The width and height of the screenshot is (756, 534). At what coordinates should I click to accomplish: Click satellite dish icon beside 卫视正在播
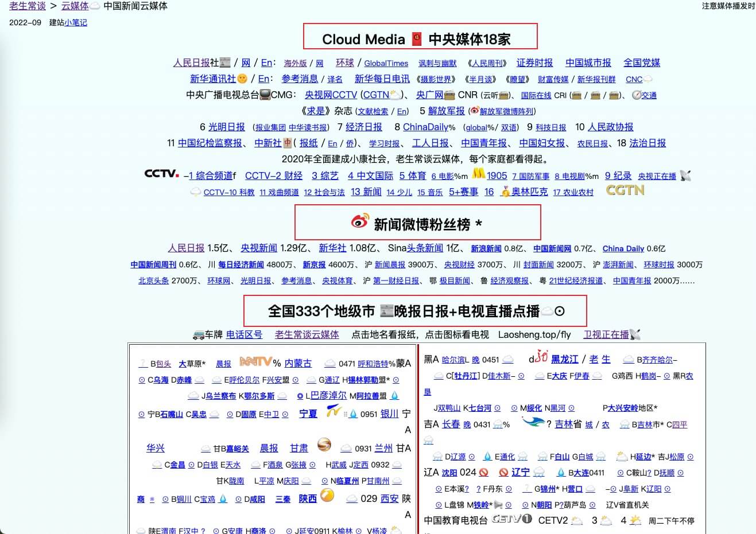pyautogui.click(x=635, y=334)
